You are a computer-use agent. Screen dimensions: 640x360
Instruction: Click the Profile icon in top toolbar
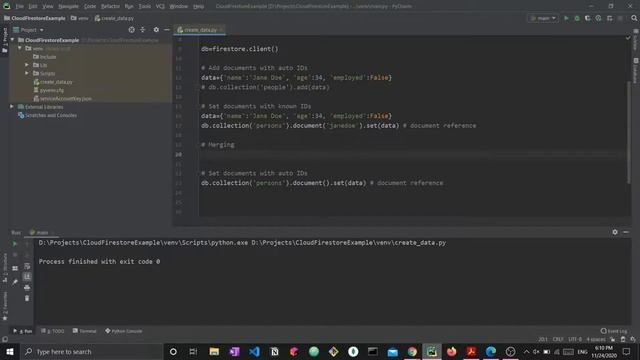(x=598, y=18)
